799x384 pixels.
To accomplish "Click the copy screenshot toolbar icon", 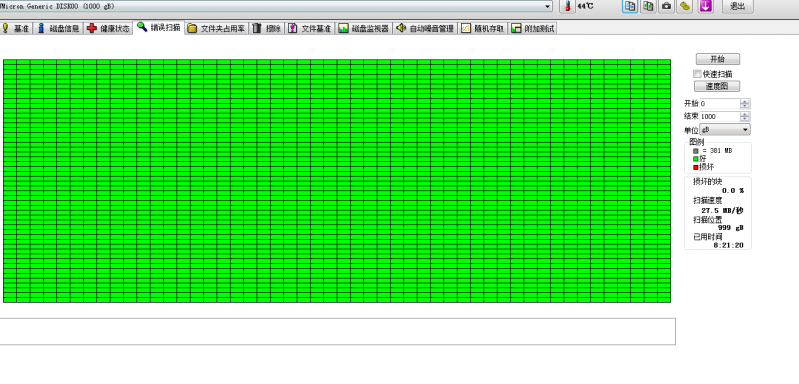I will point(648,6).
